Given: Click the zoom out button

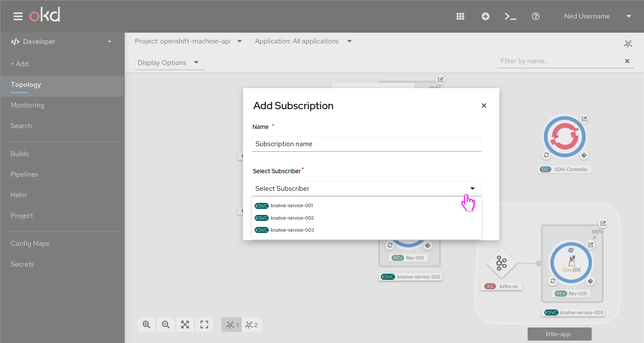Looking at the screenshot, I should 166,325.
